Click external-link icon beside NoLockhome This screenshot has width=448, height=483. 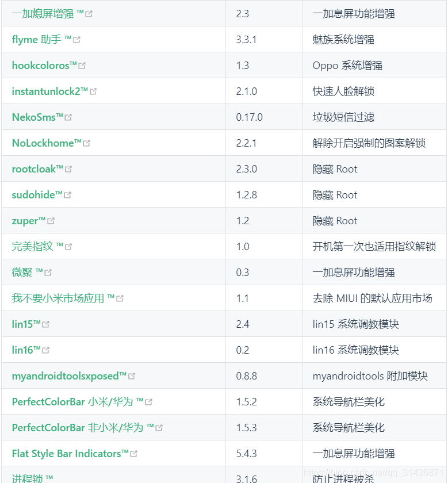coord(87,143)
